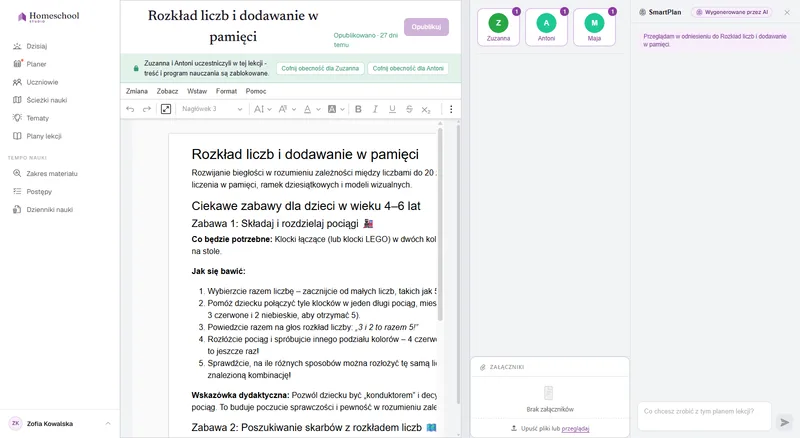The image size is (800, 438).
Task: Open the Dzisiaj page in sidebar
Action: coord(37,46)
